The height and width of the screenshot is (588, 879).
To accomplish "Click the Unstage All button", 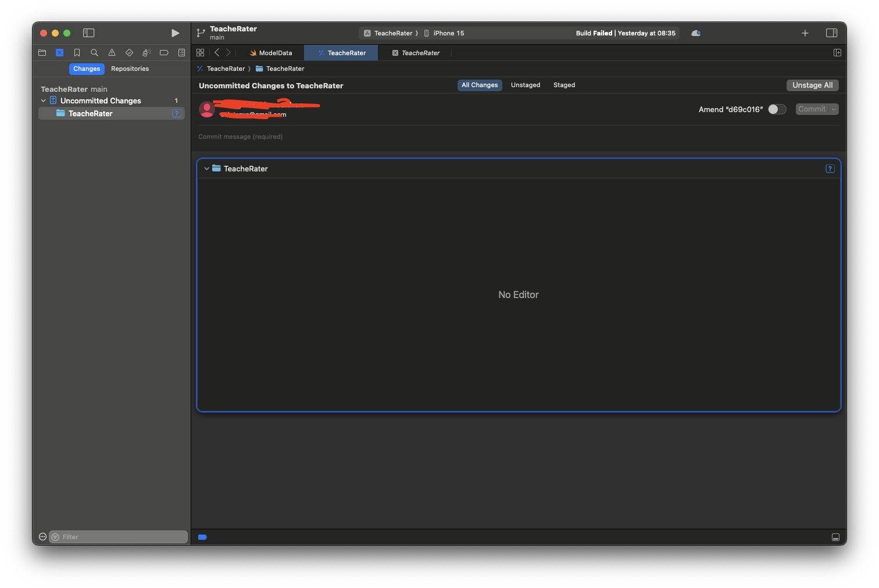I will click(812, 85).
